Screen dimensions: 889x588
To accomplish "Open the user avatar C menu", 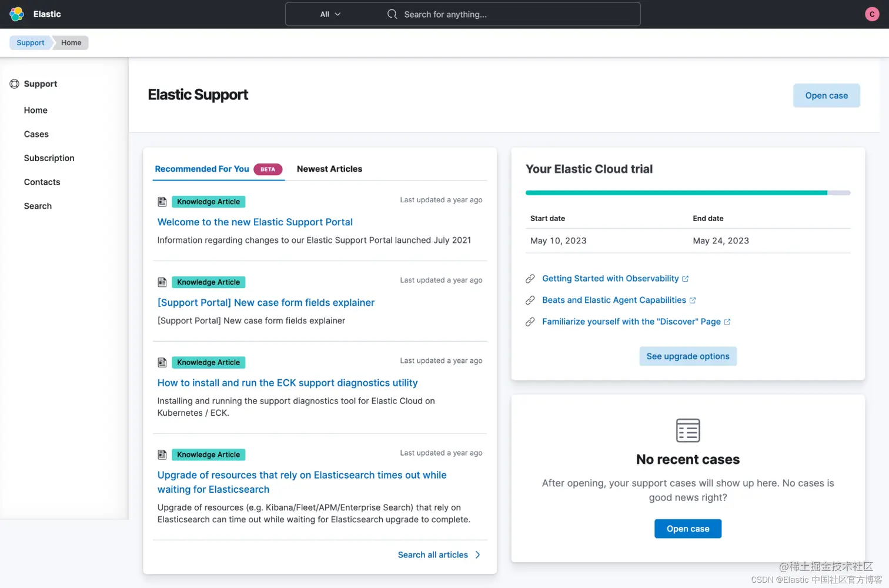I will point(872,14).
